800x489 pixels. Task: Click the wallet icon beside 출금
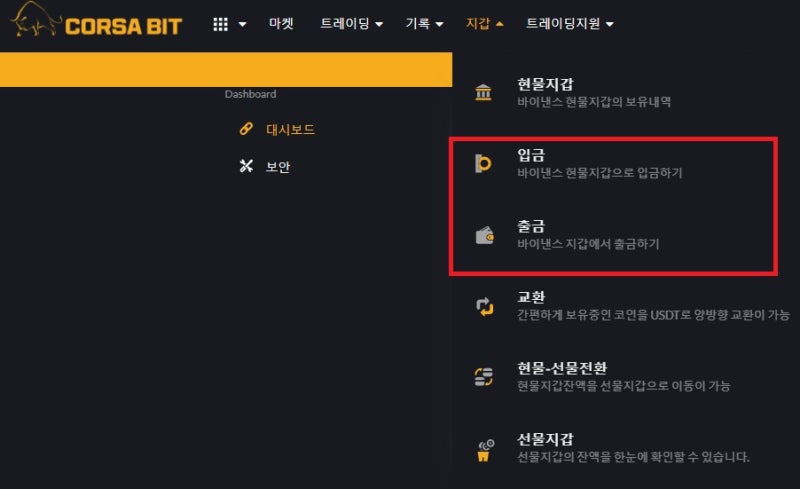click(x=485, y=235)
